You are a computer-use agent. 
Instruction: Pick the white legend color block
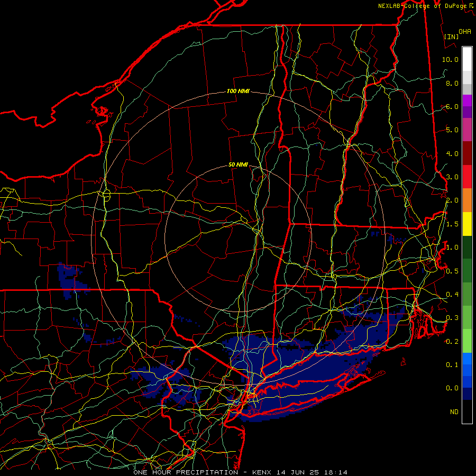coord(467,59)
